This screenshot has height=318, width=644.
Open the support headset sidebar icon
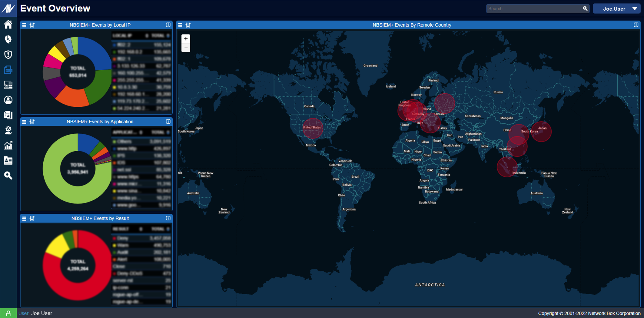(x=8, y=39)
